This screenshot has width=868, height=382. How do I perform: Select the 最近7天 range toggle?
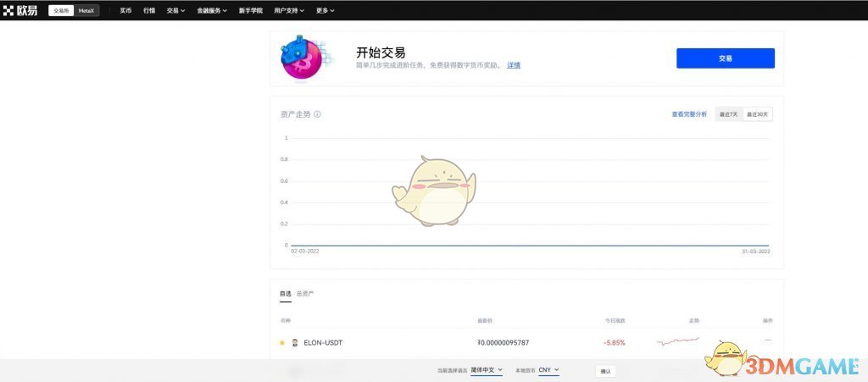click(728, 114)
